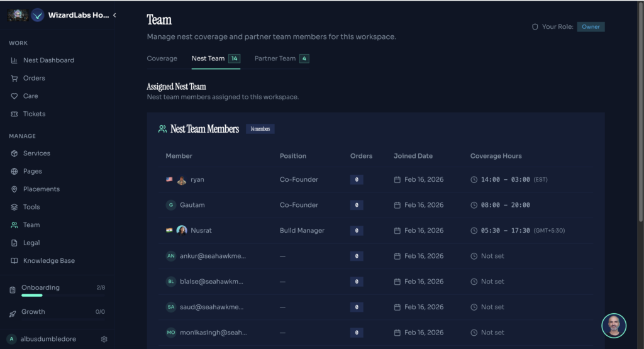Click the Pages globe icon
This screenshot has height=349, width=644.
[x=14, y=171]
